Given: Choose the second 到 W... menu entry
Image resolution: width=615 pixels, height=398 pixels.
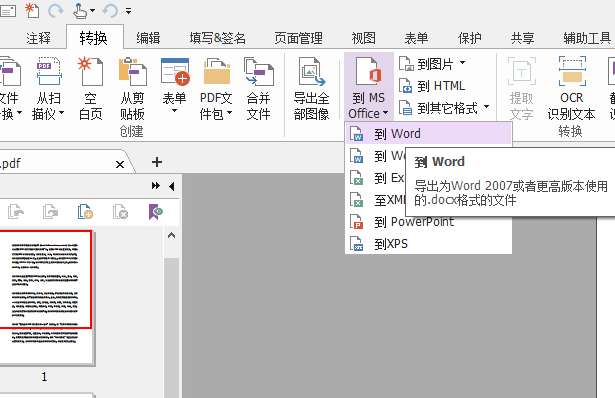Looking at the screenshot, I should [x=376, y=156].
